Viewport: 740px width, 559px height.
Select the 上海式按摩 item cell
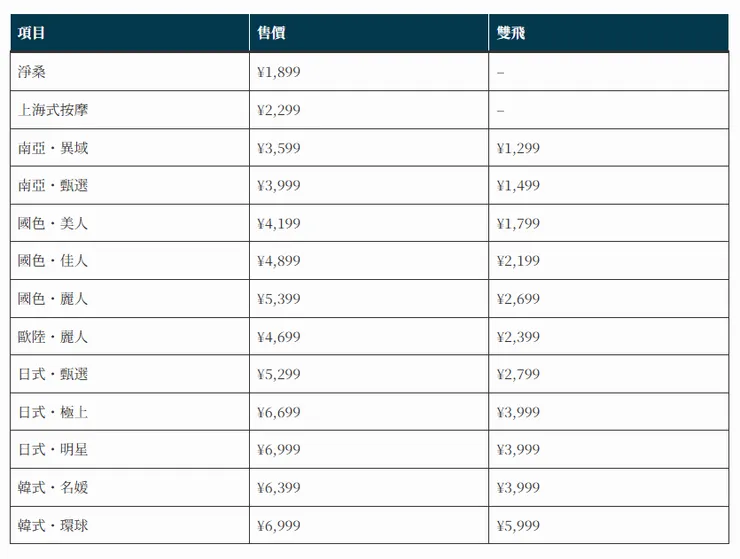[x=130, y=110]
